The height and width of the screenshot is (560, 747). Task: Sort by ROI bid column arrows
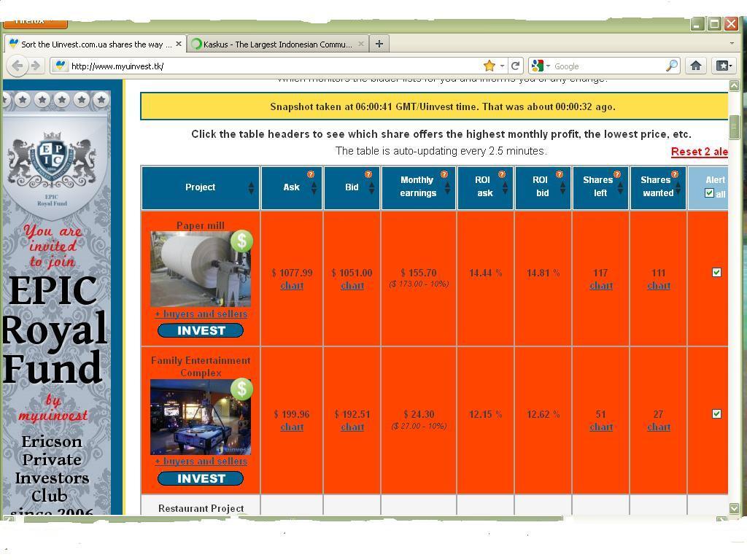(562, 188)
